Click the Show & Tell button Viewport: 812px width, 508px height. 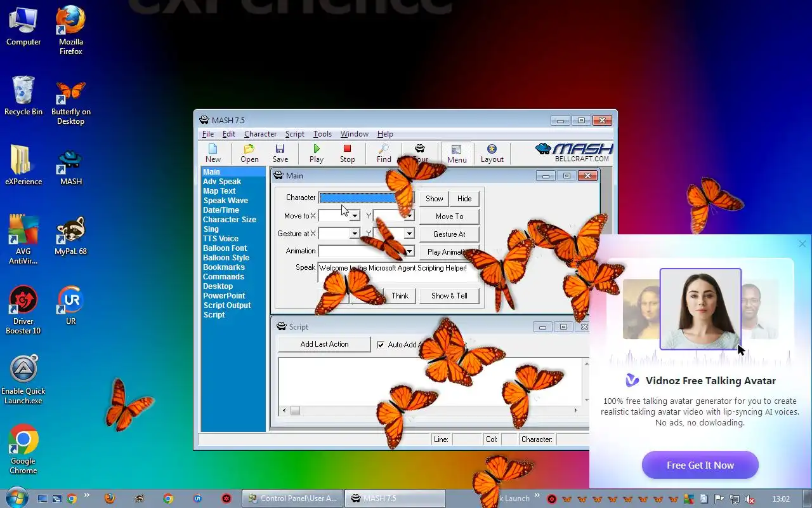click(x=449, y=296)
